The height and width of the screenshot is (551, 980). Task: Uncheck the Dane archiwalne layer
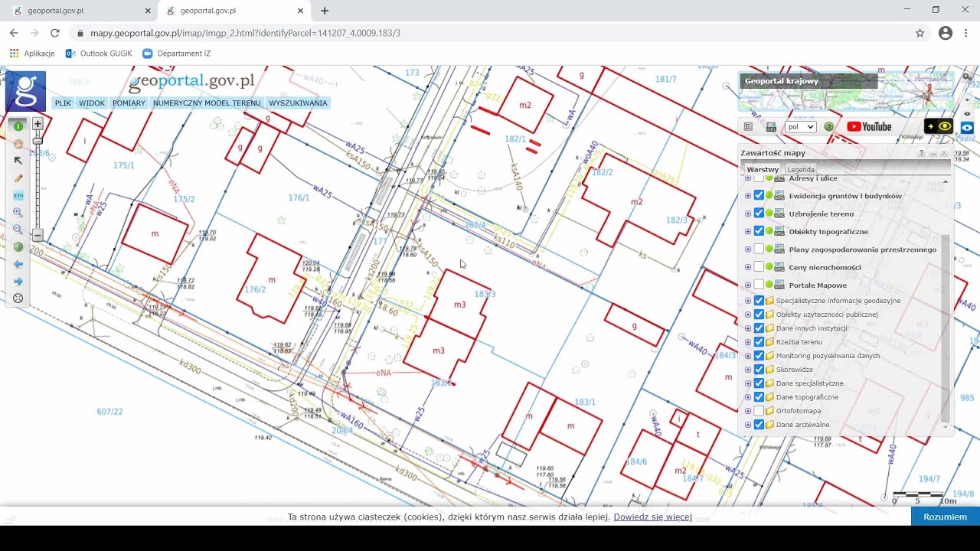pyautogui.click(x=759, y=425)
